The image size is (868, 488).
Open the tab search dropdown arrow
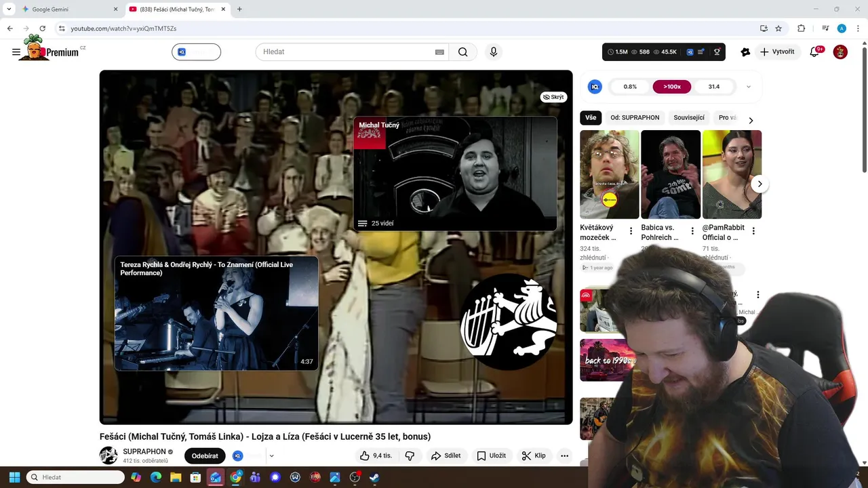(8, 9)
